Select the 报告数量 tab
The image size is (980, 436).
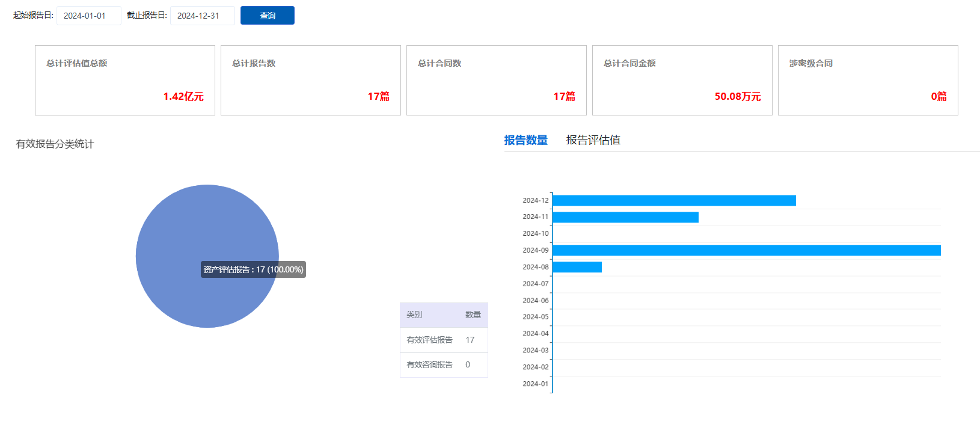[525, 140]
